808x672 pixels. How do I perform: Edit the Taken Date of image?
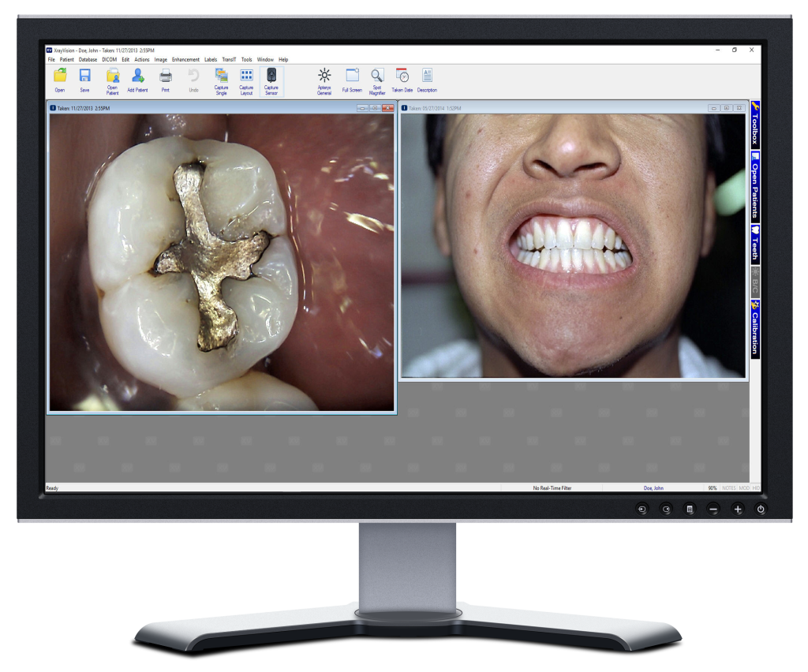402,77
